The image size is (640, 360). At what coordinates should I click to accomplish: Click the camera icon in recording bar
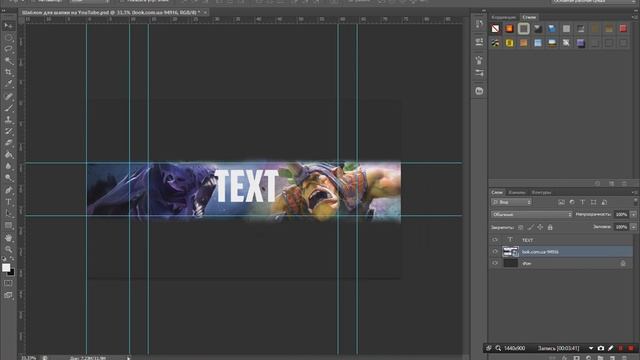pyautogui.click(x=601, y=348)
